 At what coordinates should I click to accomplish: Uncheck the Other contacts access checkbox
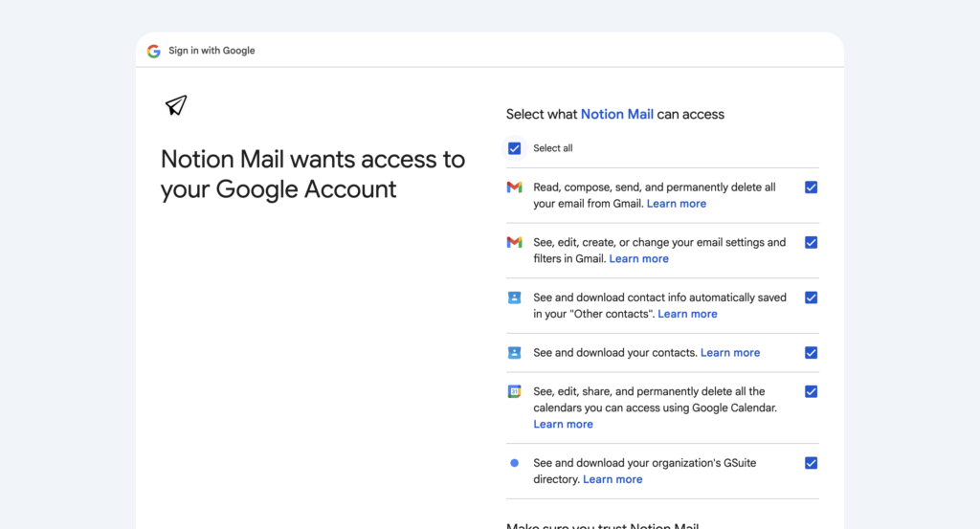click(x=811, y=298)
